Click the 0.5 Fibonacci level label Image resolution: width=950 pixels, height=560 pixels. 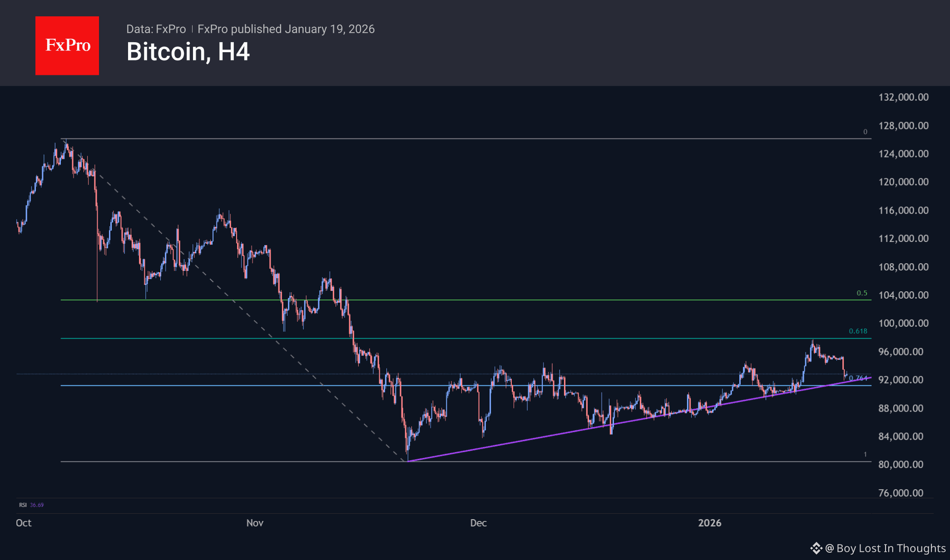click(861, 293)
